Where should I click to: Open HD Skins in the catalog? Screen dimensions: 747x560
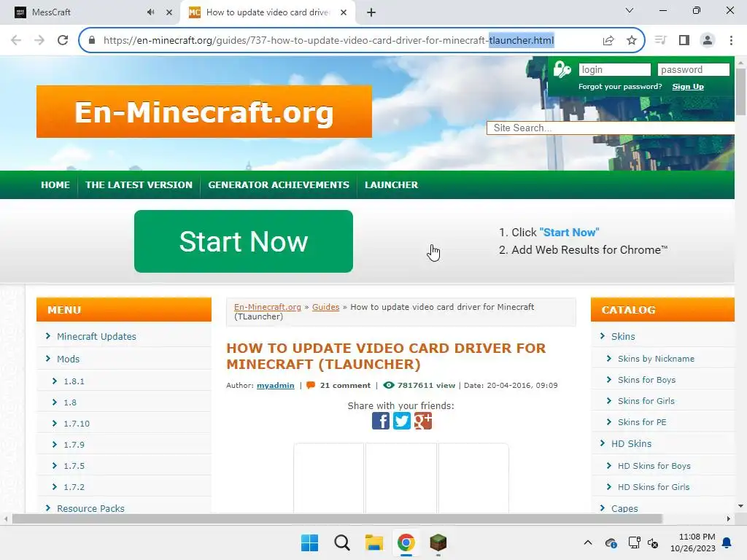pyautogui.click(x=631, y=443)
